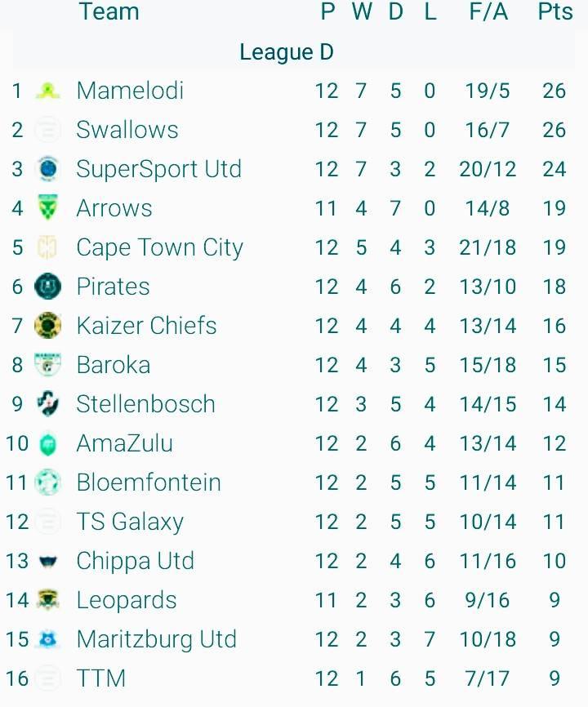588x707 pixels.
Task: Click the Pirates dark round badge
Action: (x=48, y=287)
